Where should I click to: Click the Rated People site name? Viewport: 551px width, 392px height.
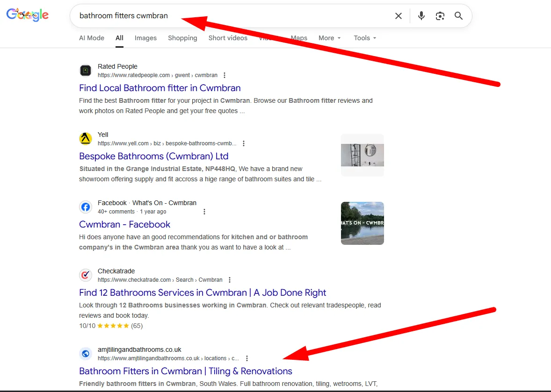tap(117, 66)
